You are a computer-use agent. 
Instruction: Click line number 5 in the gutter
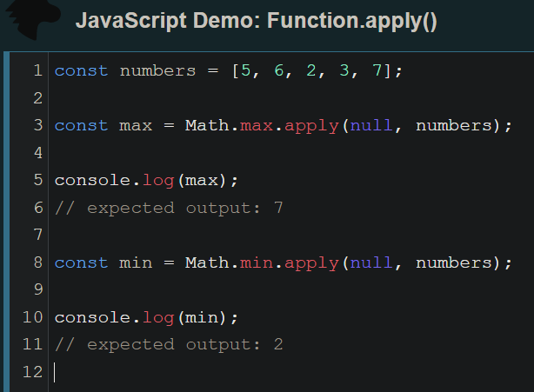37,180
